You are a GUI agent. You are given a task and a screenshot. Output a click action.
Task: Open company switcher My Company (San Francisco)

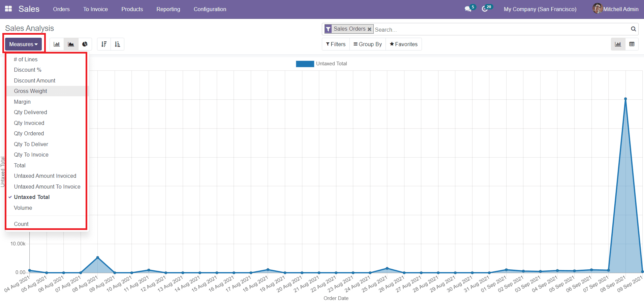[540, 9]
